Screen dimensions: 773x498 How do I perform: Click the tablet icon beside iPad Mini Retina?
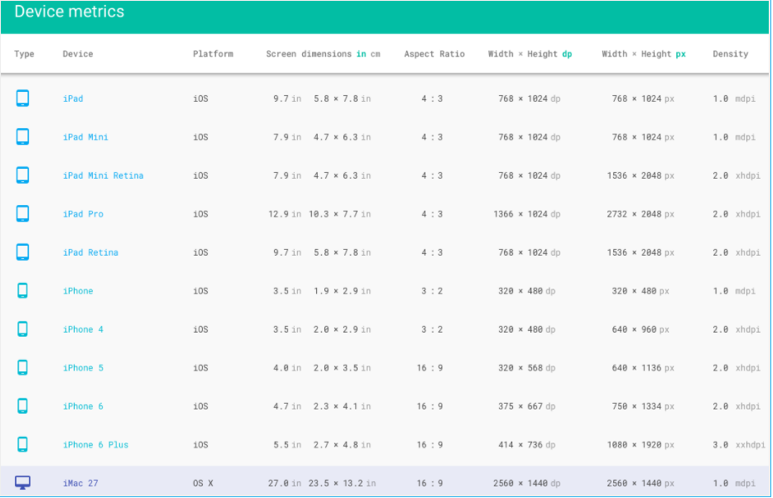click(23, 175)
